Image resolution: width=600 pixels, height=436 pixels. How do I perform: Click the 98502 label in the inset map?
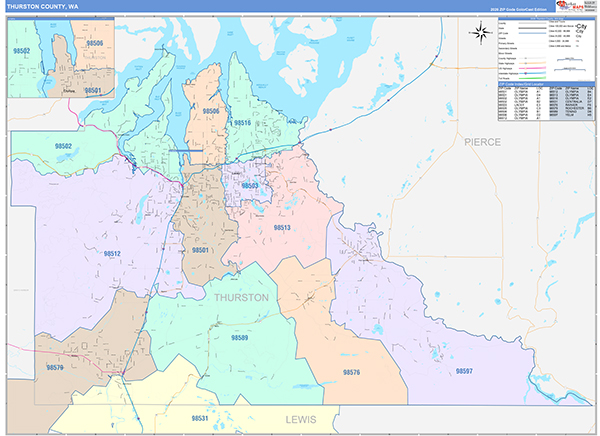point(21,51)
